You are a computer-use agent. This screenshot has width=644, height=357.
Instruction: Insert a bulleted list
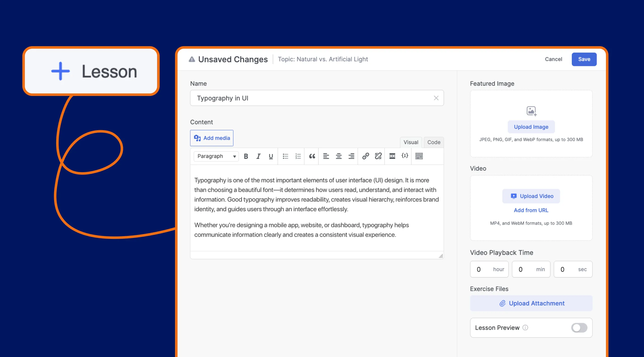point(285,156)
